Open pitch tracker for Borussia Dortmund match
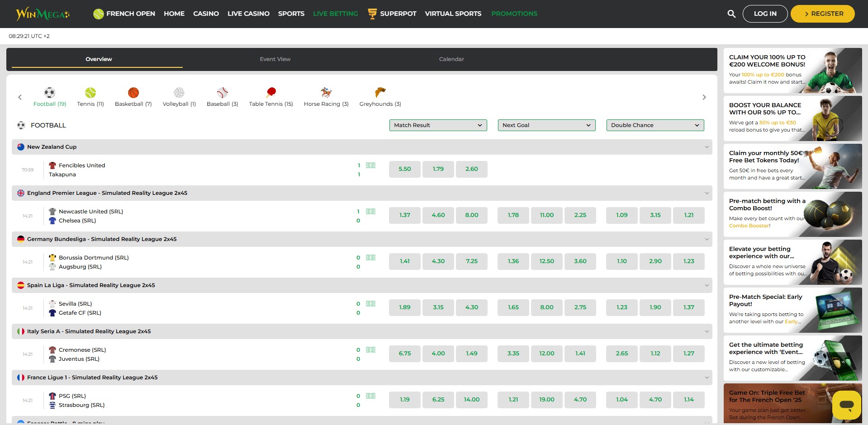 click(x=371, y=258)
